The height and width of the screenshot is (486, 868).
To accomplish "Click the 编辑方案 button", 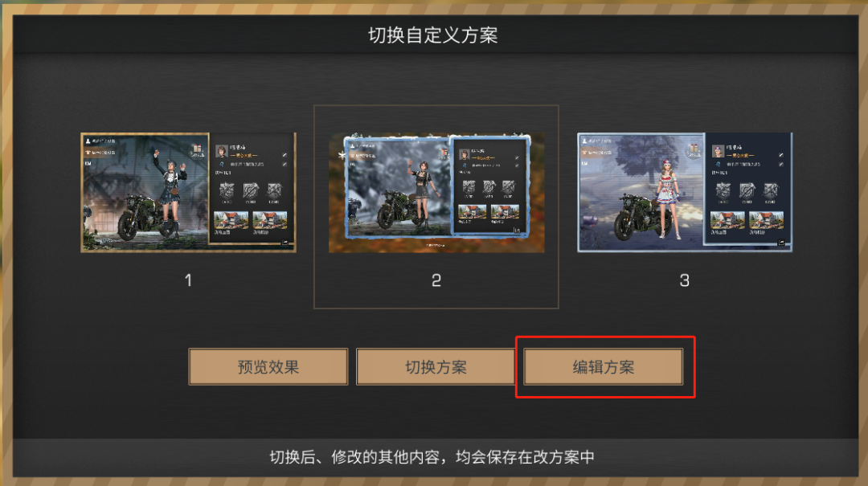I will [603, 366].
